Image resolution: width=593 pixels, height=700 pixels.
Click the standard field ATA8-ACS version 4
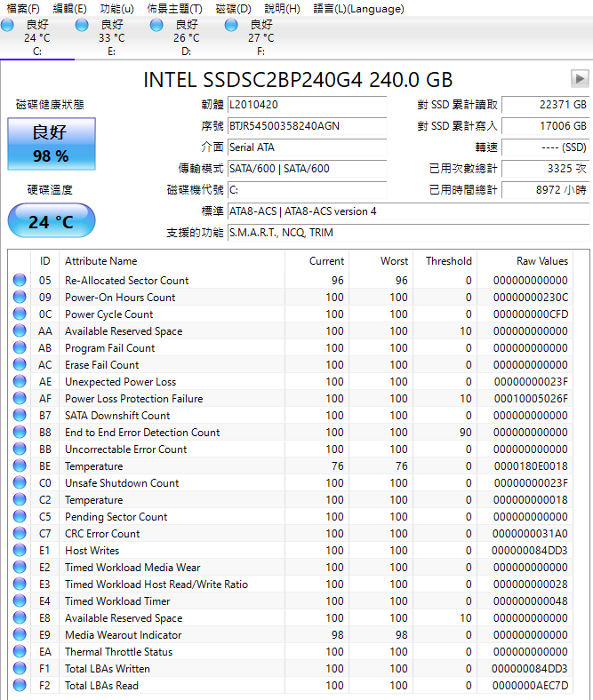tap(408, 211)
